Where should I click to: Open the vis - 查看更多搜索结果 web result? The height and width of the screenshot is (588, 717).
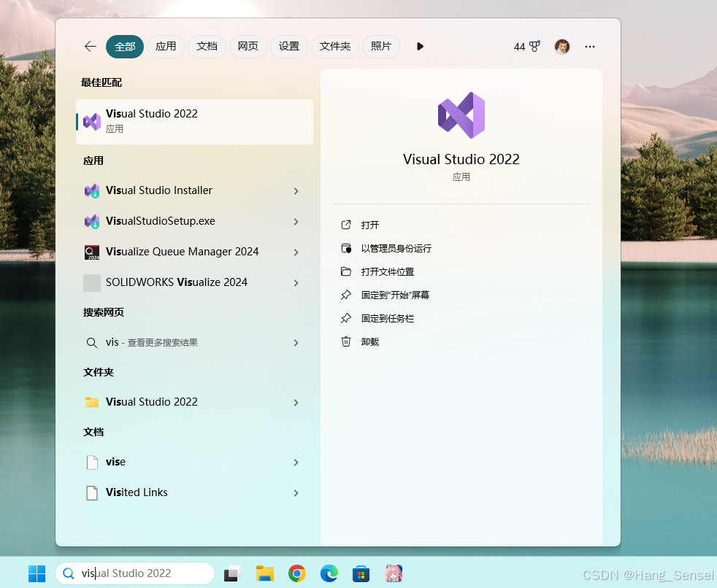pos(151,342)
